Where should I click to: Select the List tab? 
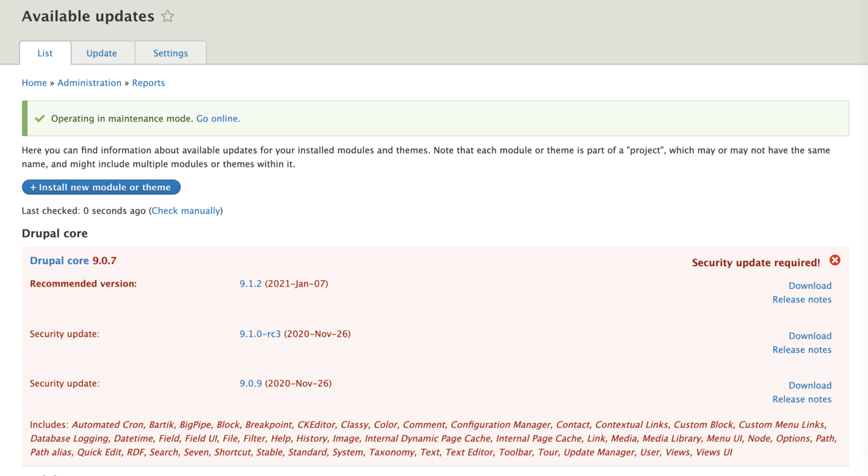click(45, 53)
